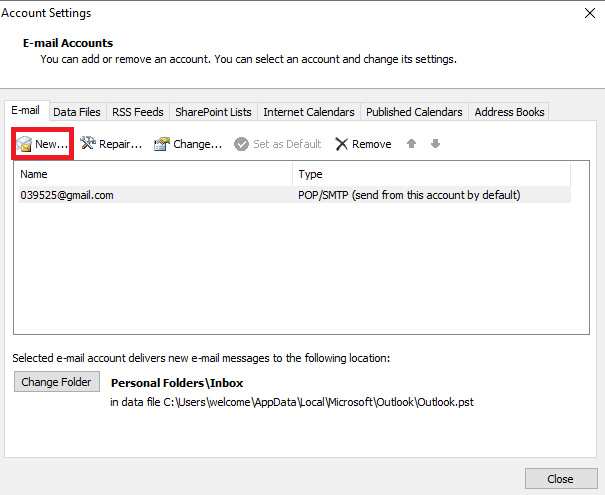This screenshot has width=605, height=495.
Task: Close the Account Settings window
Action: (590, 13)
